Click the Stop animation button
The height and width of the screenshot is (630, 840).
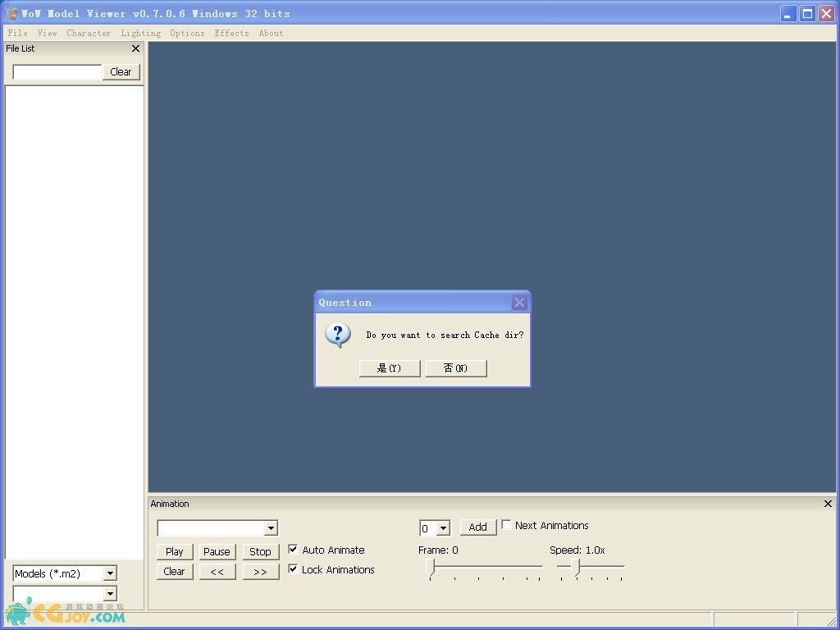[x=260, y=552]
